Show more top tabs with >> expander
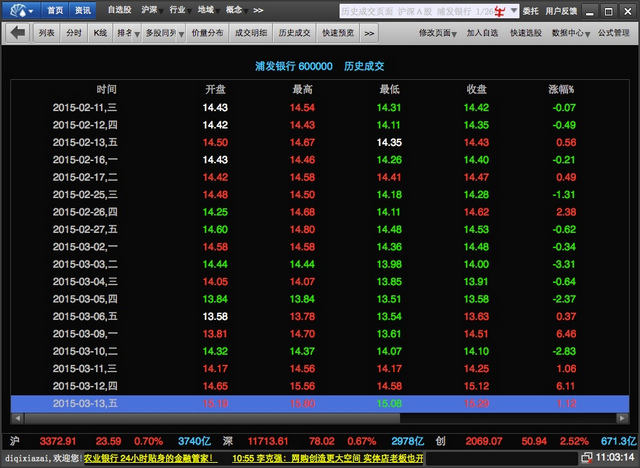The image size is (640, 468). click(x=259, y=10)
